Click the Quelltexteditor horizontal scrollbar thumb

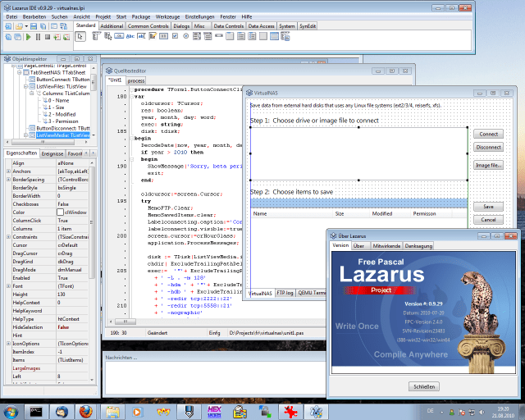pos(126,322)
